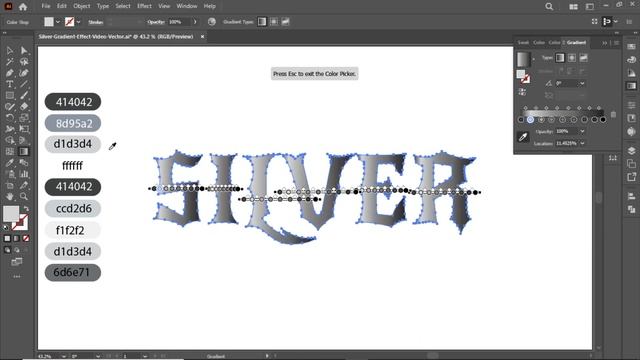Image resolution: width=640 pixels, height=360 pixels.
Task: Delete gradient stop with the trash icon
Action: point(613,114)
